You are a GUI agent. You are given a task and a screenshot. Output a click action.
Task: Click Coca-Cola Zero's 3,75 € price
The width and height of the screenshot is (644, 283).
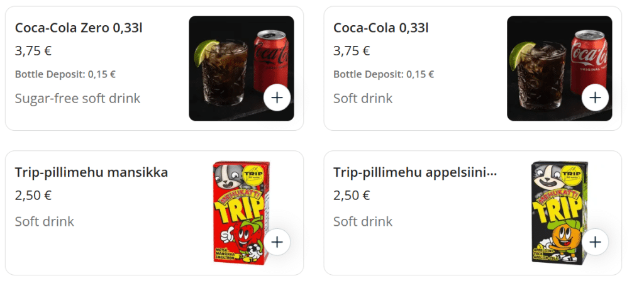pos(33,51)
